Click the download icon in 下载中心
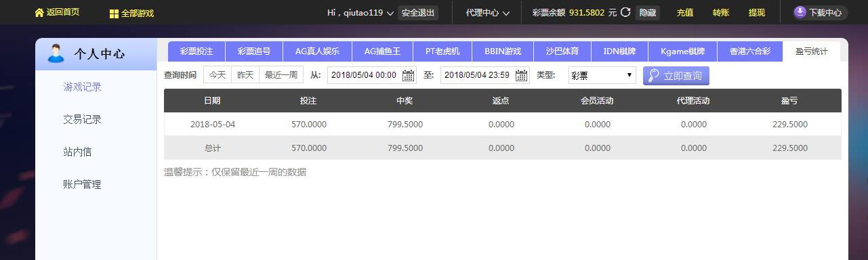868x260 pixels. [x=800, y=12]
